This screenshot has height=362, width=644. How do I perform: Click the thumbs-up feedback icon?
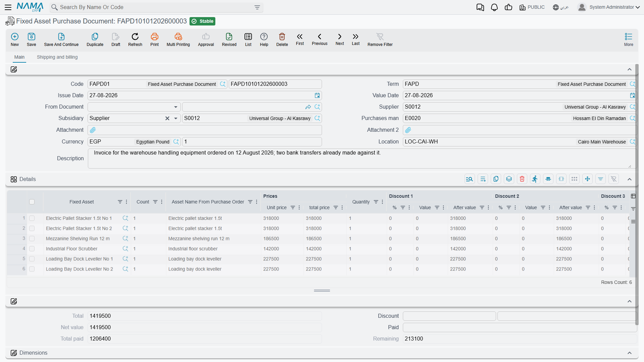pos(508,7)
